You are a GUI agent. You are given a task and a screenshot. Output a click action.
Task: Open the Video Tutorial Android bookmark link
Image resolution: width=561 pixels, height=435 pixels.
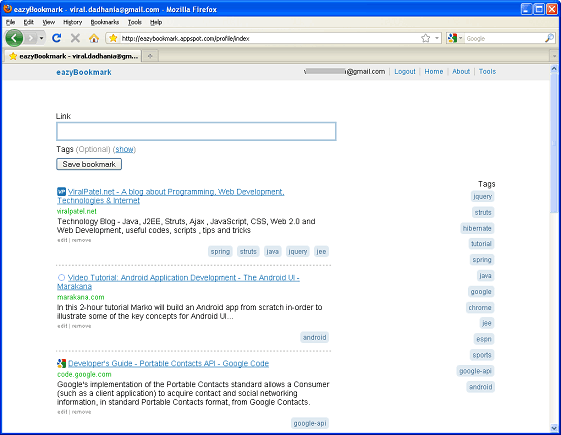(x=179, y=282)
